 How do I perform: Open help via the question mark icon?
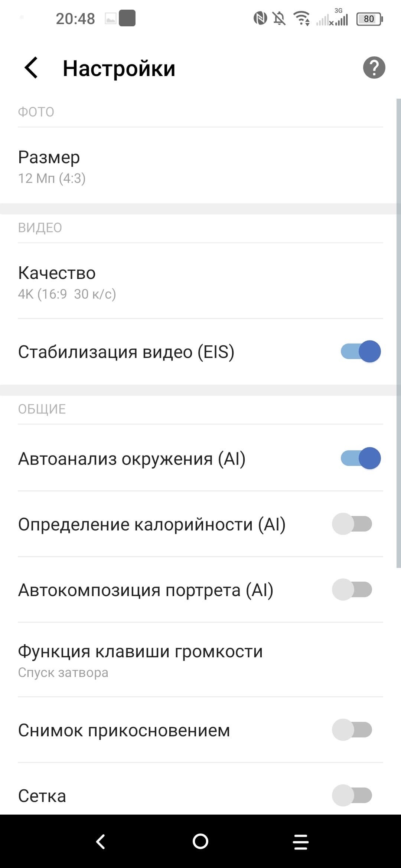(x=374, y=68)
